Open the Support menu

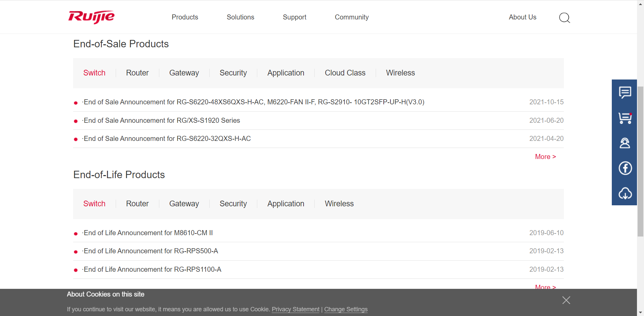pyautogui.click(x=294, y=17)
